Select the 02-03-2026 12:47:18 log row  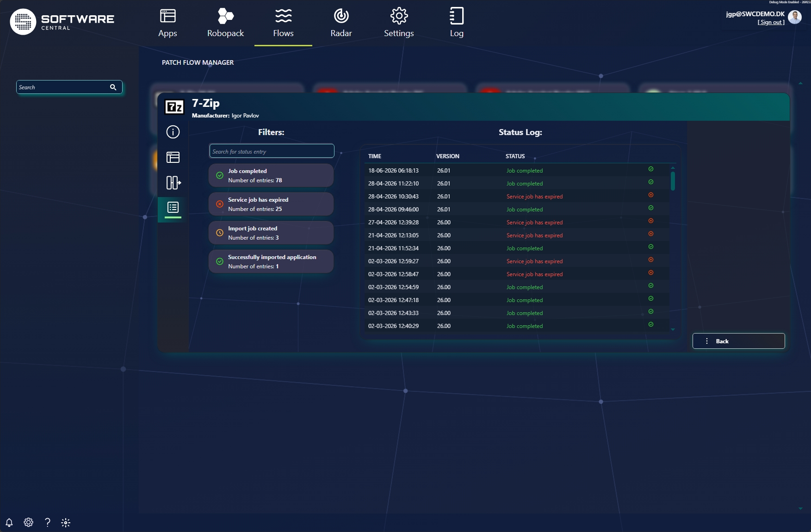pyautogui.click(x=517, y=300)
